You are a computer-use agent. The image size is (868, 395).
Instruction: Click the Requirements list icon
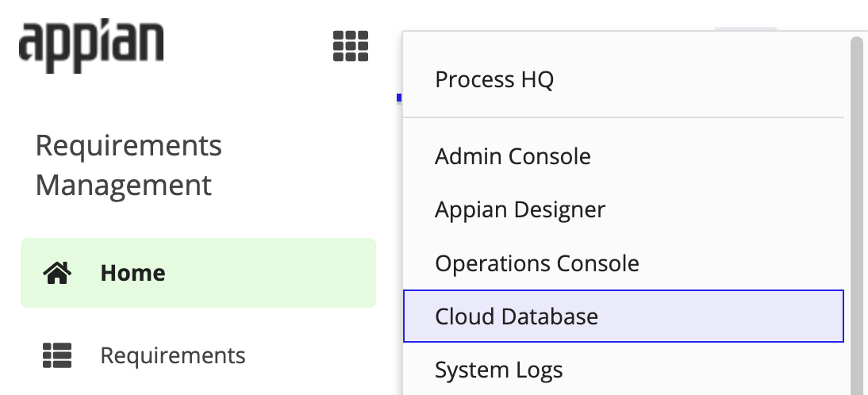click(x=58, y=355)
